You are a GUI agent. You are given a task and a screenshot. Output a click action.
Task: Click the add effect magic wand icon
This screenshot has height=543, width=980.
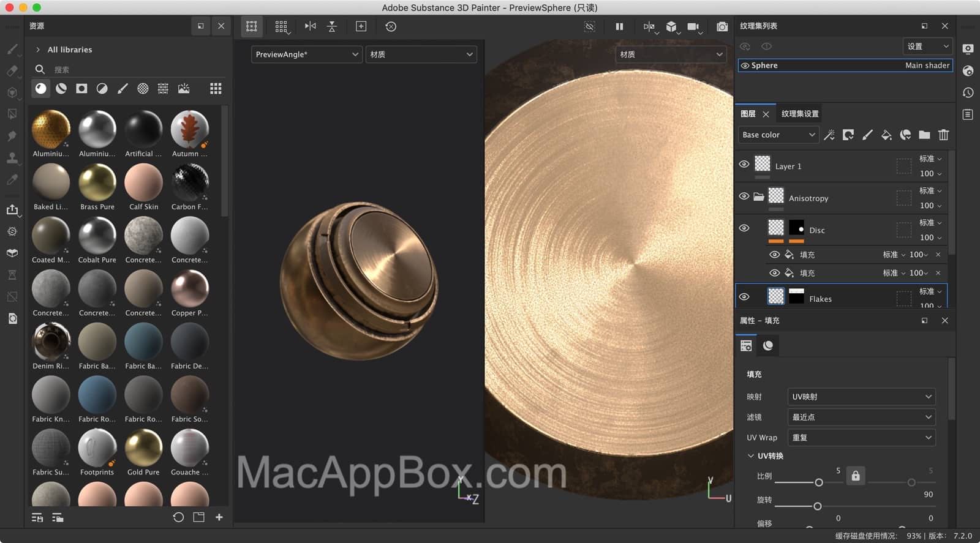pos(829,135)
